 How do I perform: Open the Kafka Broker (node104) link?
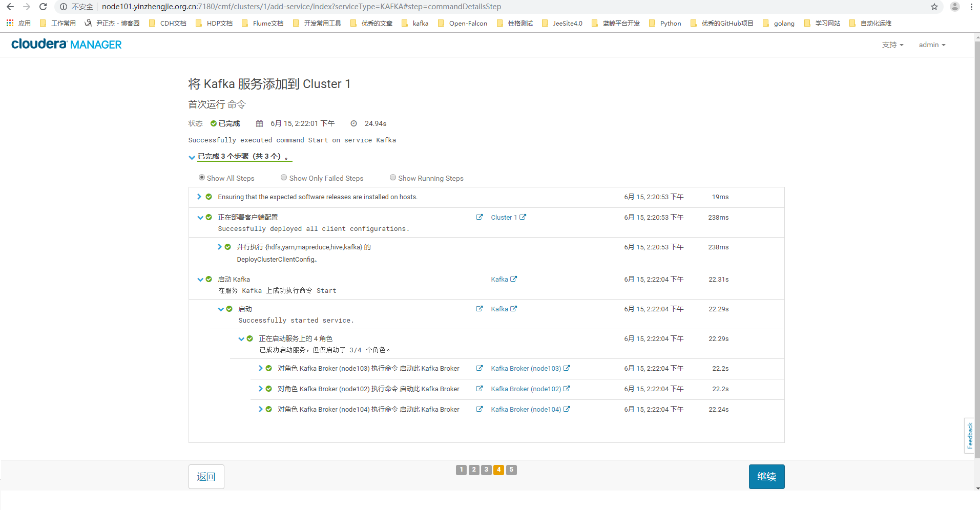pos(526,409)
